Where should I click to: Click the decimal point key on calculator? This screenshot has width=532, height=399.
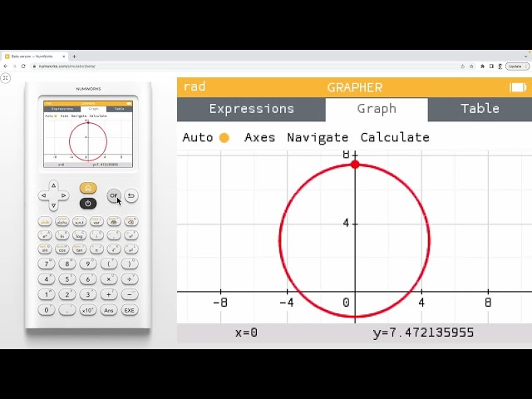click(67, 310)
